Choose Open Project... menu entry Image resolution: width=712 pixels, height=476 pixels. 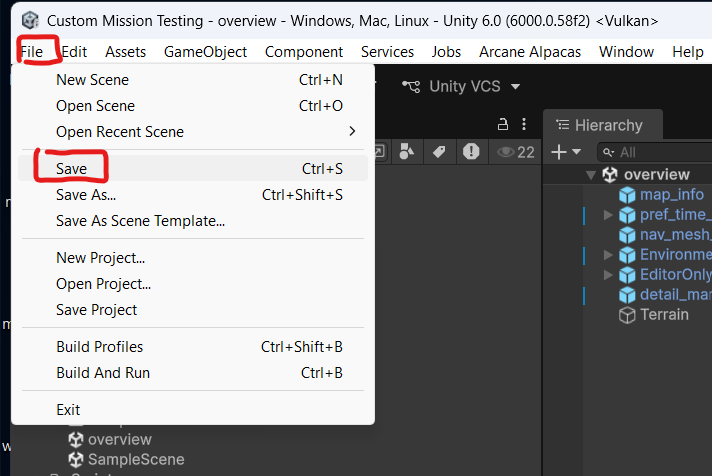[193, 284]
